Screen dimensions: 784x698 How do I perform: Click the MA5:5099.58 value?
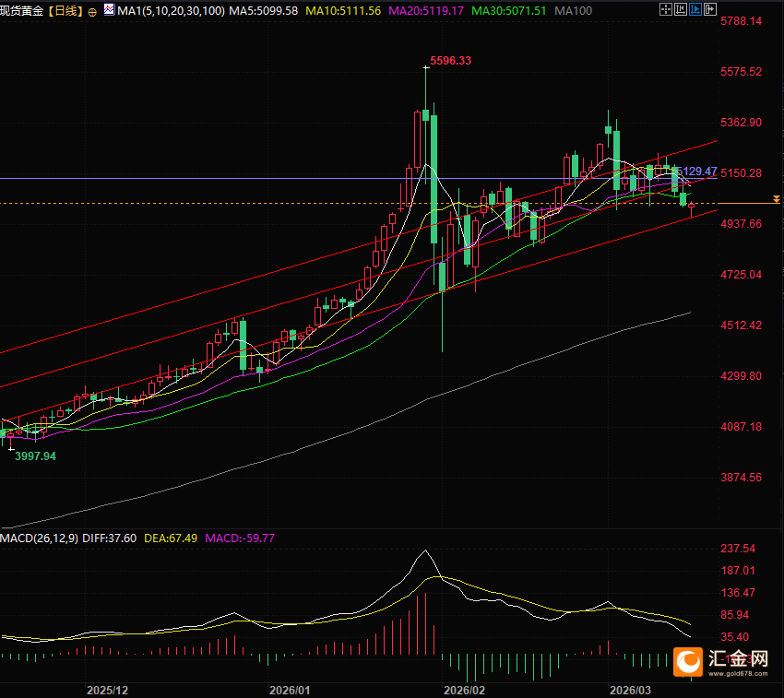pyautogui.click(x=264, y=10)
